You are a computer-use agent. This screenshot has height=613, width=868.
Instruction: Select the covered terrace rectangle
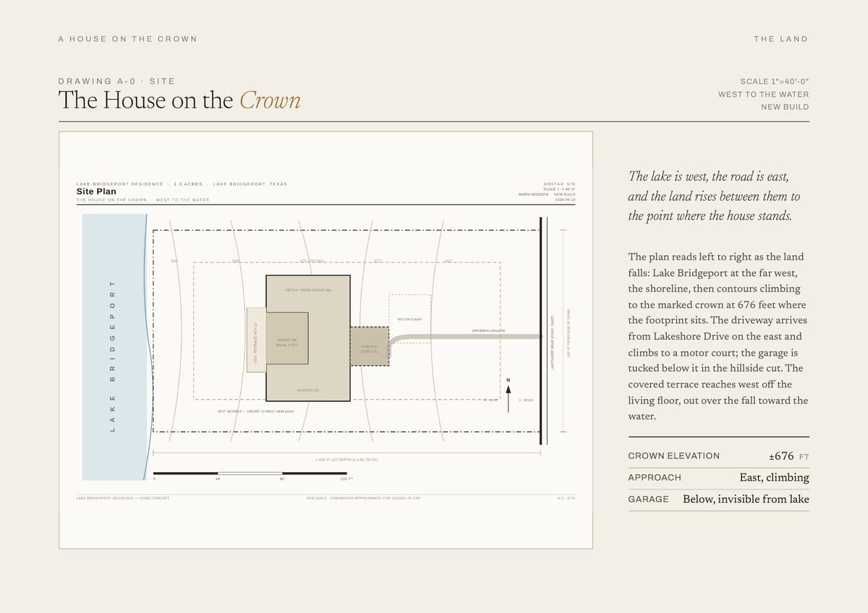tap(256, 340)
